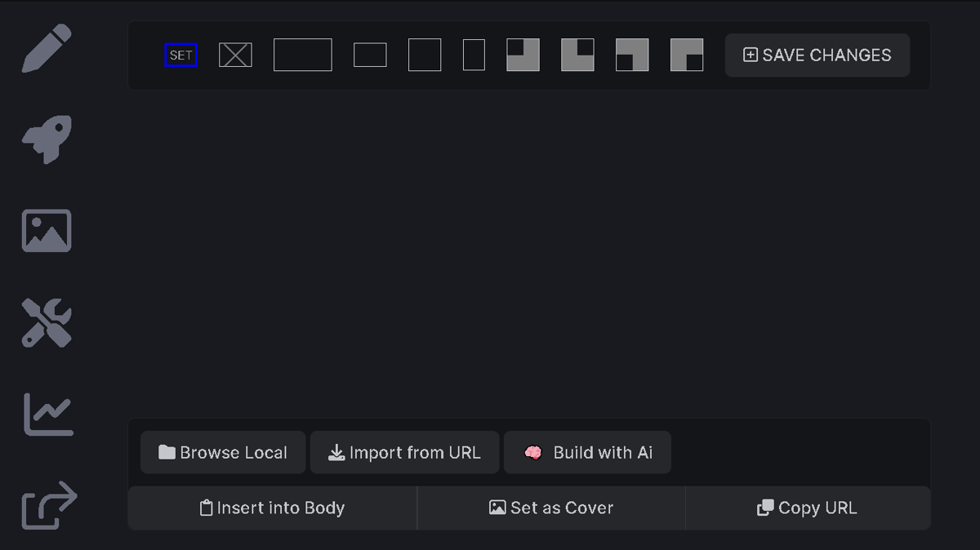Open the pencil edit section in sidebar
Screen dimensions: 980x550
pyautogui.click(x=47, y=48)
